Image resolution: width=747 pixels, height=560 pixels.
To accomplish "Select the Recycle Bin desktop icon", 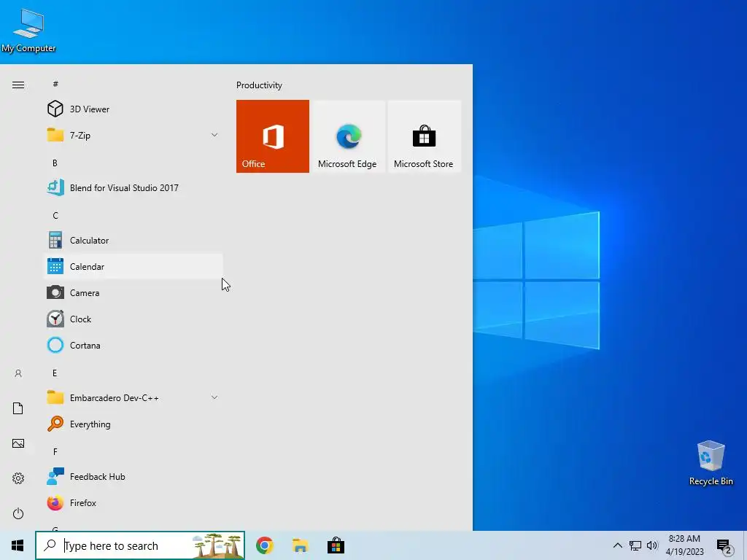I will click(x=711, y=463).
